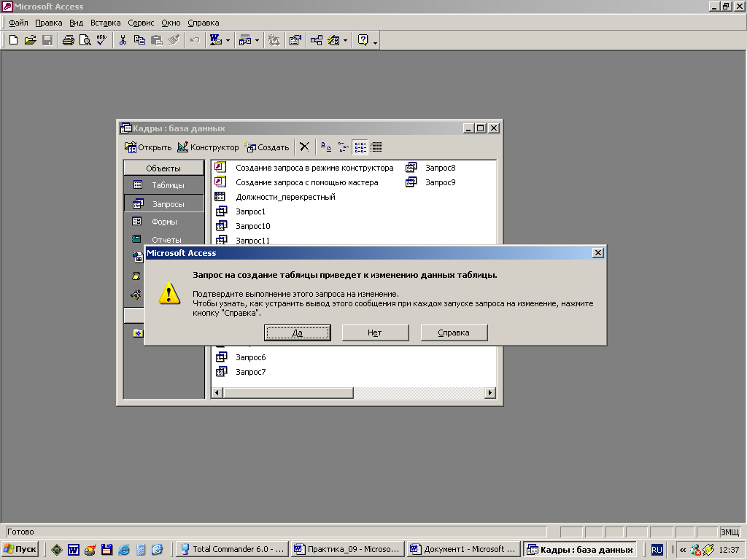The width and height of the screenshot is (747, 560).
Task: Click the Office Links Word icon
Action: [216, 41]
